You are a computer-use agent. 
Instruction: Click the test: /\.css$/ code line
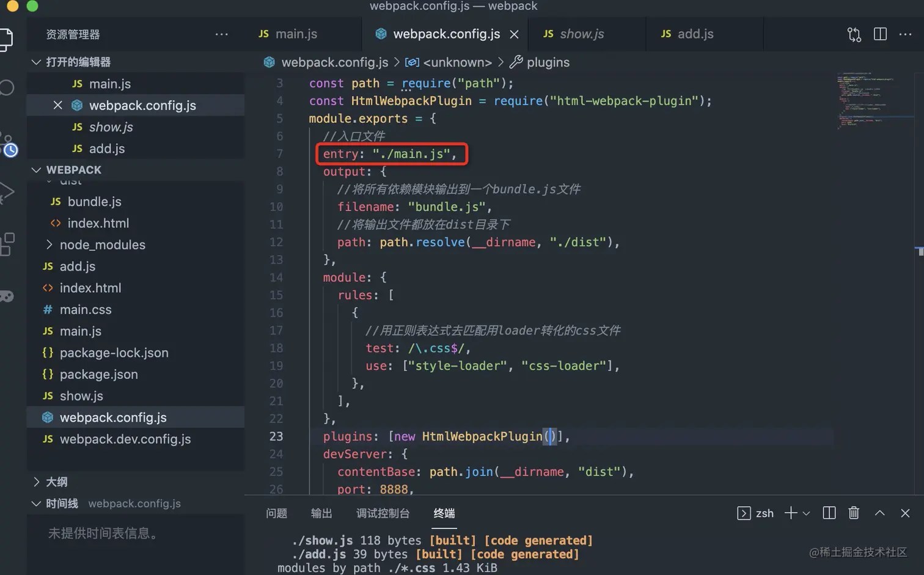point(418,348)
